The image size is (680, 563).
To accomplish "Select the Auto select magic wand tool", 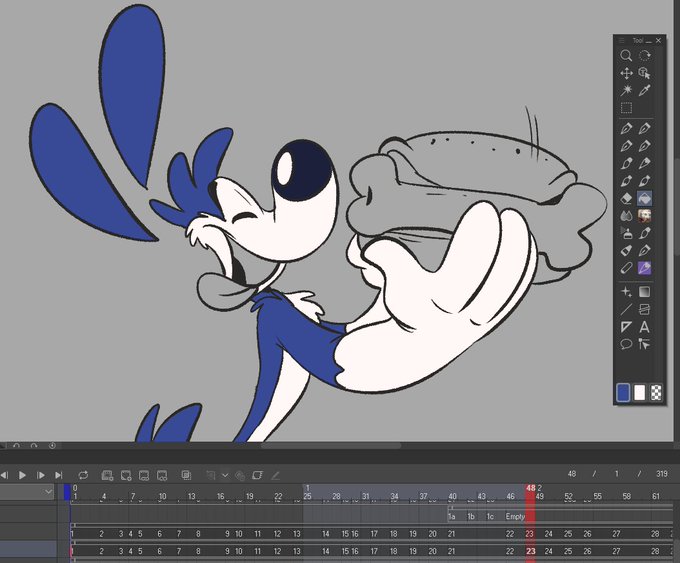I will click(x=626, y=90).
